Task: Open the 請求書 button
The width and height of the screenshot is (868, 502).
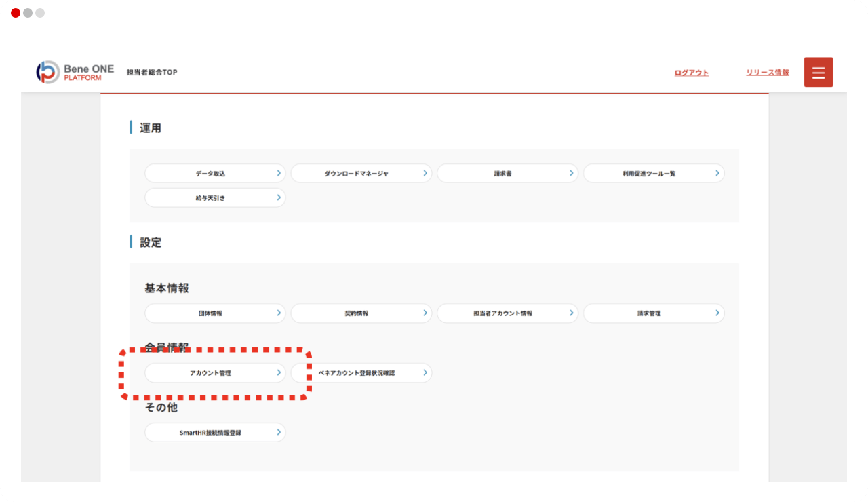Action: pos(507,174)
